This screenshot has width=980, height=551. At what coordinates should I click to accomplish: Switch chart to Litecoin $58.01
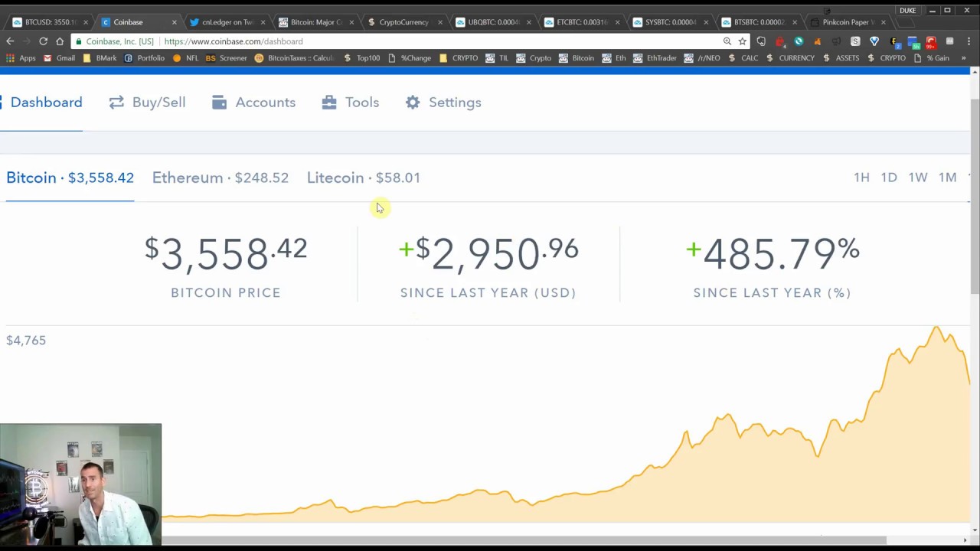[364, 178]
